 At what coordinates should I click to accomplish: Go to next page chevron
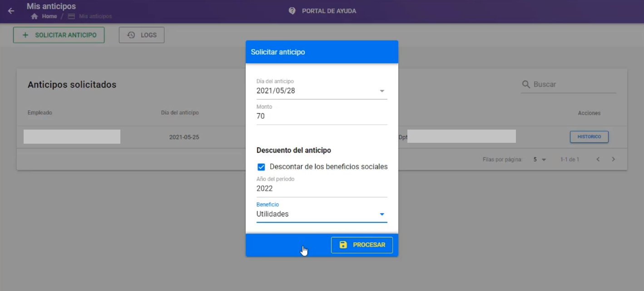(614, 160)
